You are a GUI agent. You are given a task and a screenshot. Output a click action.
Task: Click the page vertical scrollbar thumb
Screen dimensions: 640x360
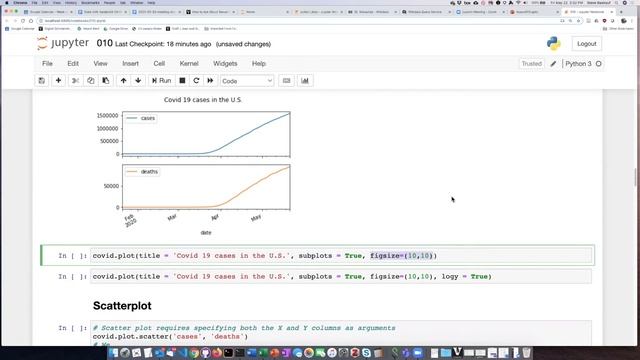(x=636, y=177)
